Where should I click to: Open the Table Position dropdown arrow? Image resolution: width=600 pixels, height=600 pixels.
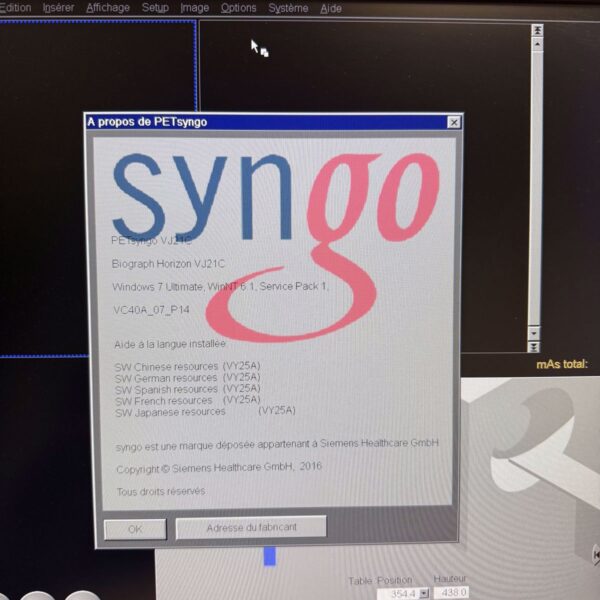point(424,593)
